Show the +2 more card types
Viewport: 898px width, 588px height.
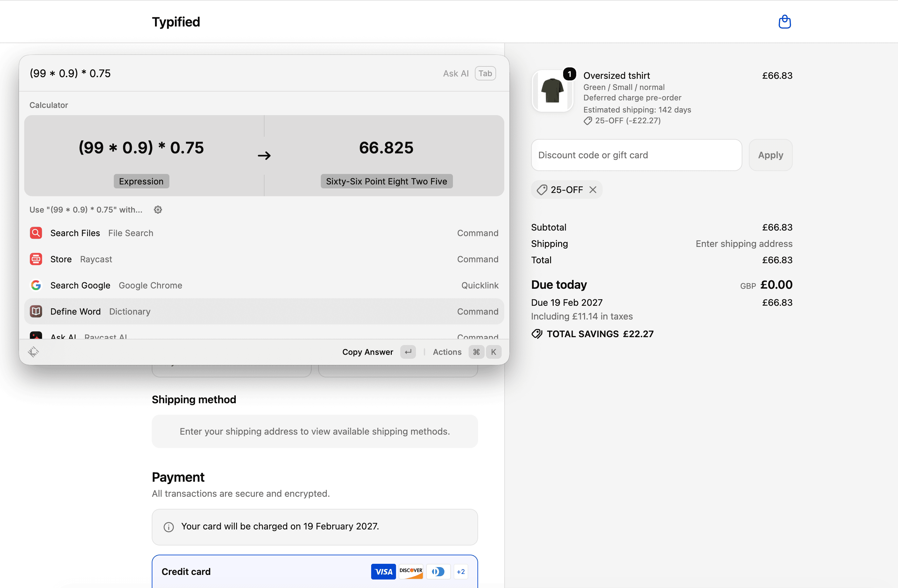(x=461, y=571)
